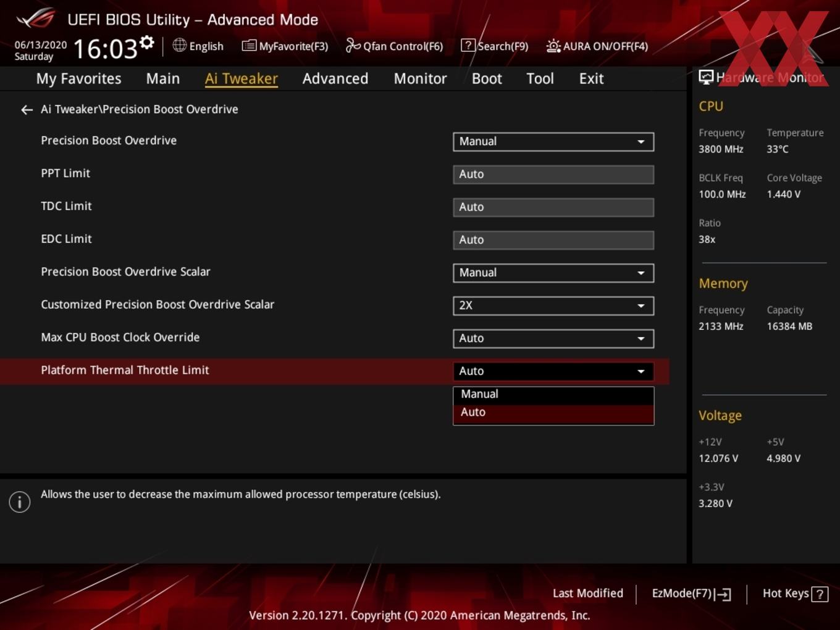
Task: Choose Auto in the open dropdown list
Action: [x=553, y=413]
